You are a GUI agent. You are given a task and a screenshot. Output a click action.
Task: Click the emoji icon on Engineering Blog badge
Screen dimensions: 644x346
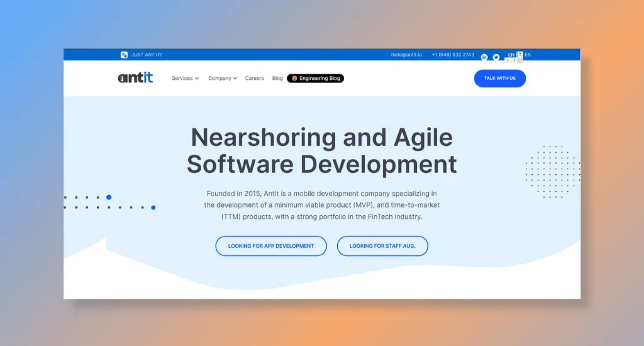294,79
